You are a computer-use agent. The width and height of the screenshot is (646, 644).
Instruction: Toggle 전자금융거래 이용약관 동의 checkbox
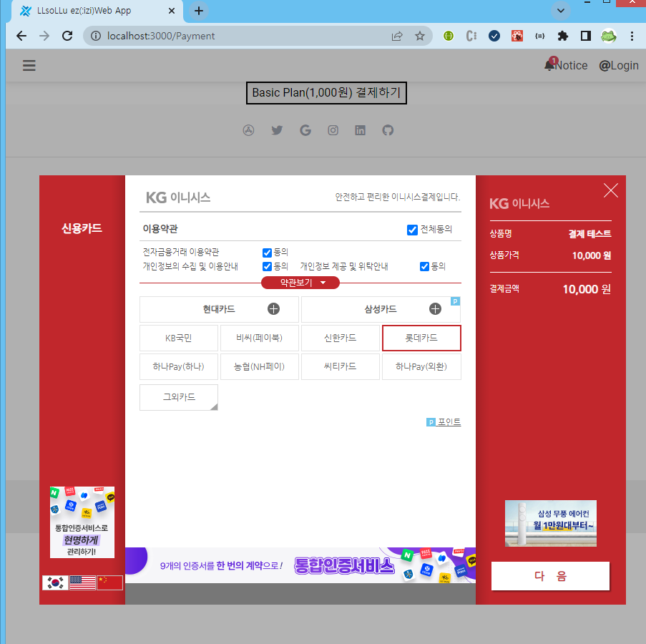pos(267,253)
